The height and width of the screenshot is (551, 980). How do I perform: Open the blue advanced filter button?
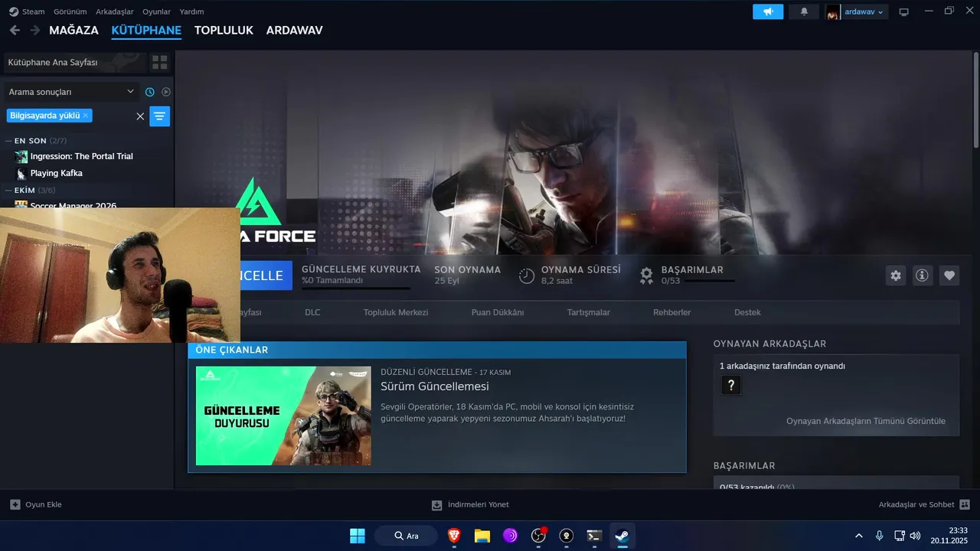coord(159,116)
